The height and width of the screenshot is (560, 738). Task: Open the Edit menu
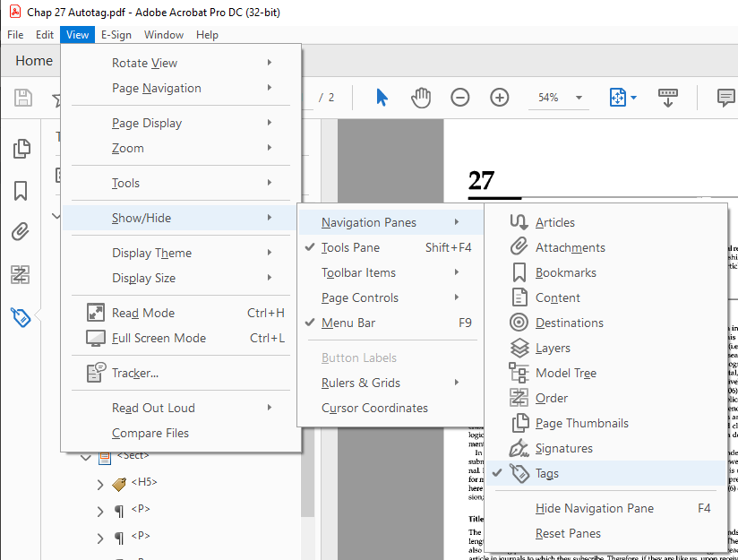(45, 35)
